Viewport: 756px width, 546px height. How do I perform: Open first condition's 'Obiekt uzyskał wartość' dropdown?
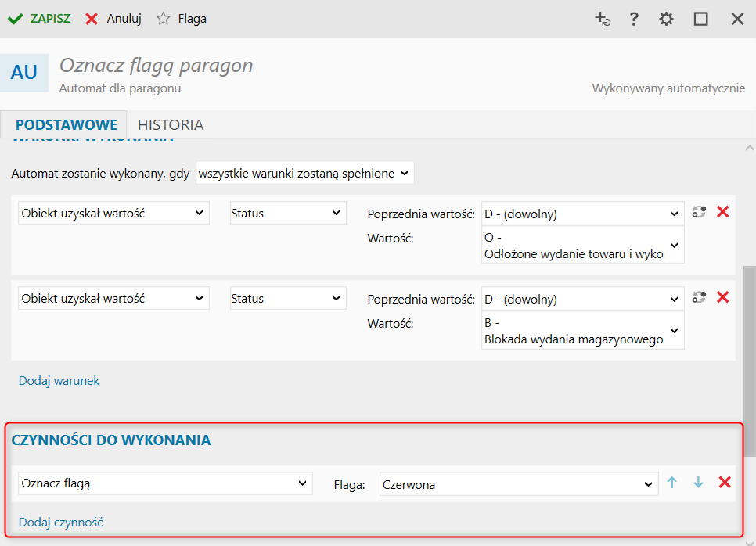click(x=113, y=213)
